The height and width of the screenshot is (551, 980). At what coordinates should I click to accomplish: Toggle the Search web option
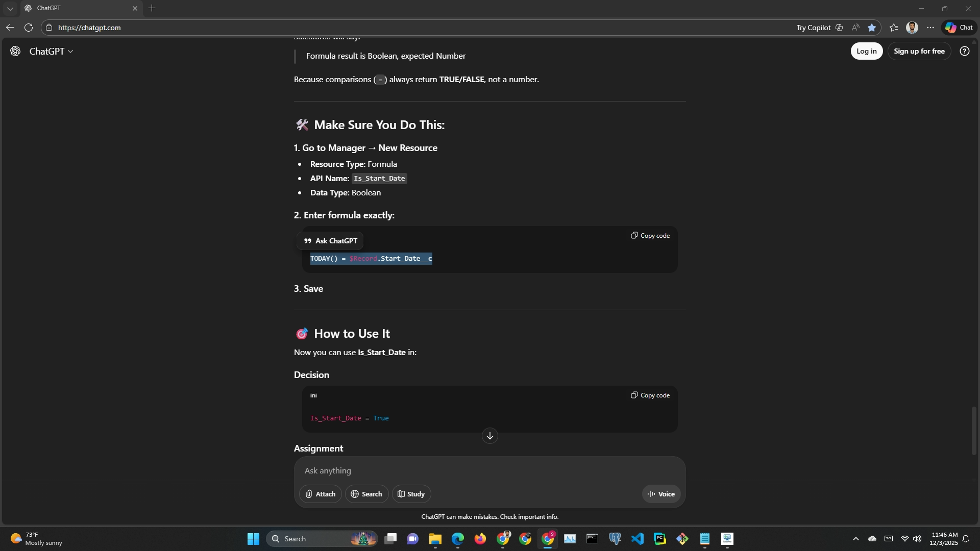(x=366, y=494)
